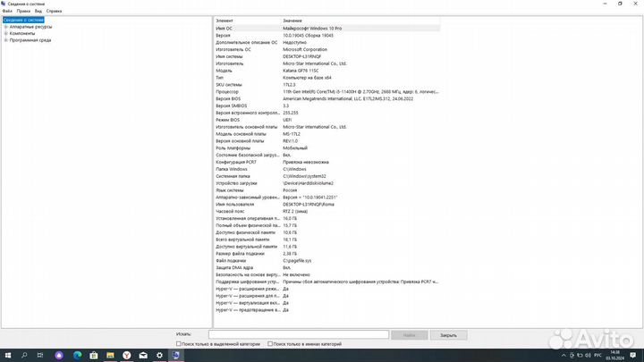Open the Windows Start menu
The image size is (644, 362).
coord(8,355)
